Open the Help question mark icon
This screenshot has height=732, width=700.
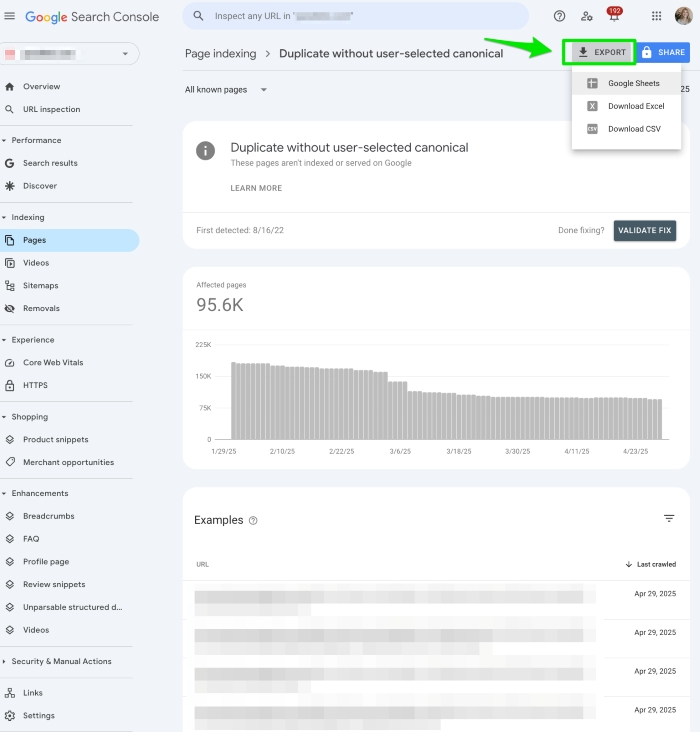[x=559, y=16]
